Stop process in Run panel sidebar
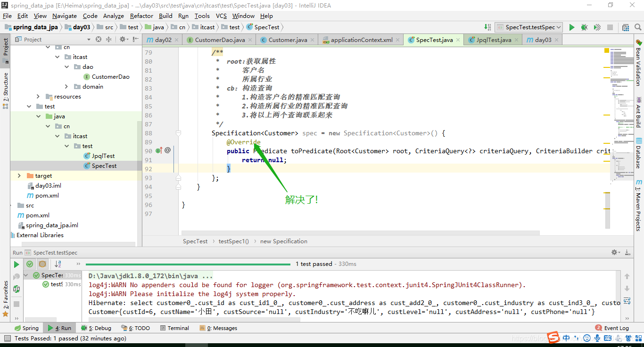Screen dimensions: 644x347 tap(17, 304)
